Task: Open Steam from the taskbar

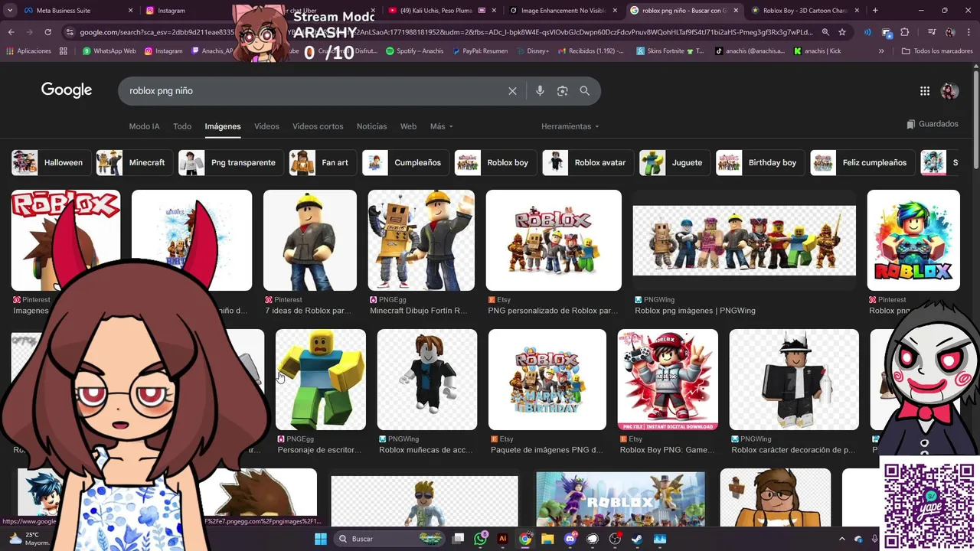Action: point(637,539)
